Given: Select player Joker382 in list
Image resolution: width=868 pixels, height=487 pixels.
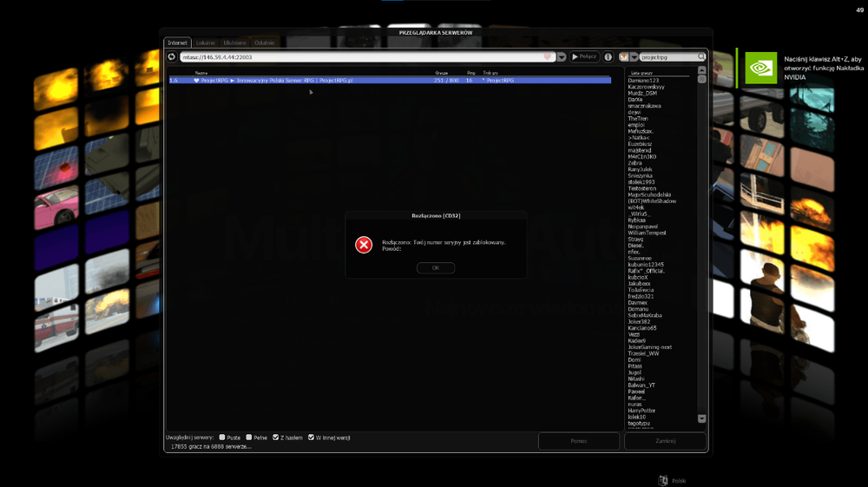Looking at the screenshot, I should (x=639, y=321).
